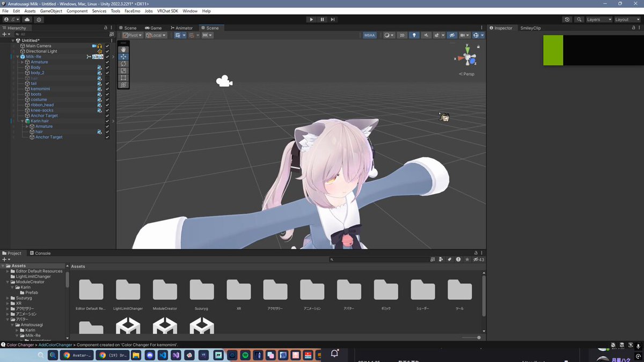Expand Armature under Milk-Re
Image resolution: width=644 pixels, height=362 pixels.
tap(22, 62)
